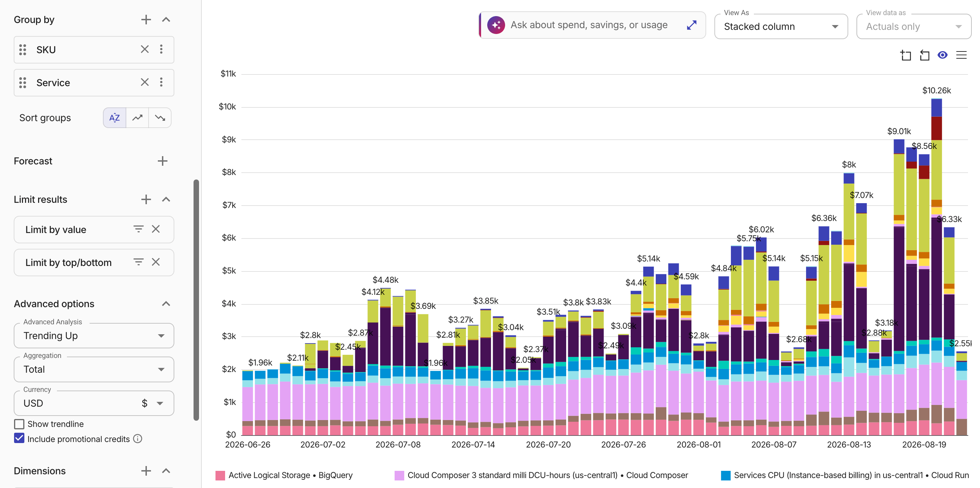
Task: Remove the SKU grouping
Action: [144, 49]
